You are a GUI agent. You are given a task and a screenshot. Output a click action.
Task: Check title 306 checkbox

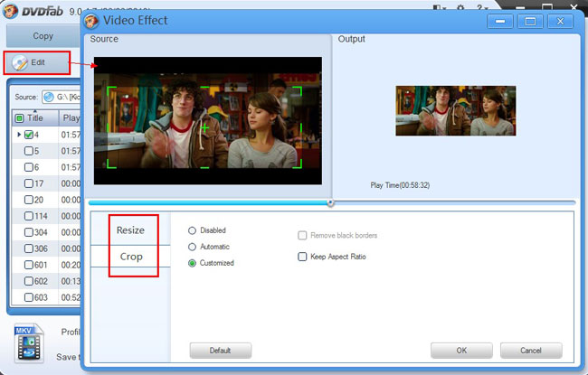click(29, 248)
